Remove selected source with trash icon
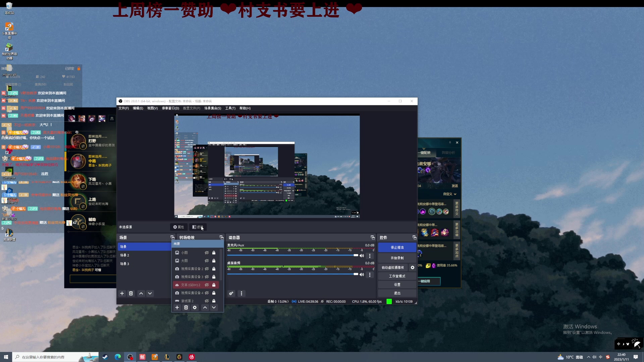 186,307
